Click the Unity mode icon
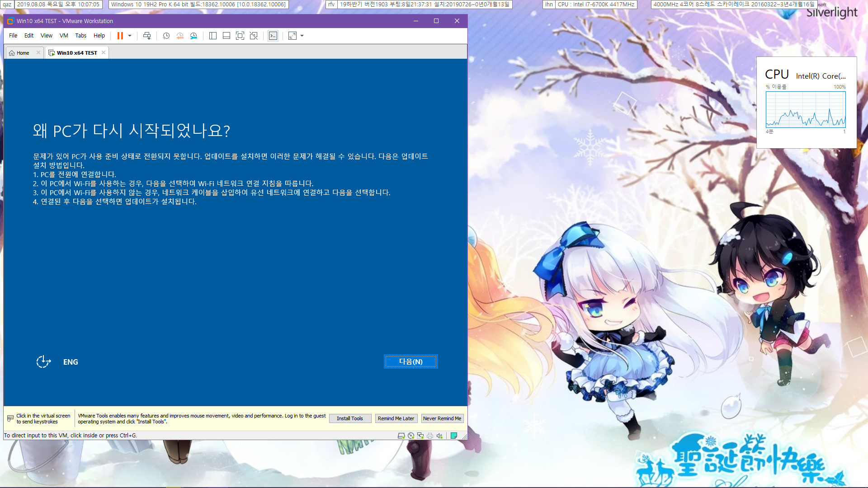The image size is (868, 488). (x=254, y=36)
